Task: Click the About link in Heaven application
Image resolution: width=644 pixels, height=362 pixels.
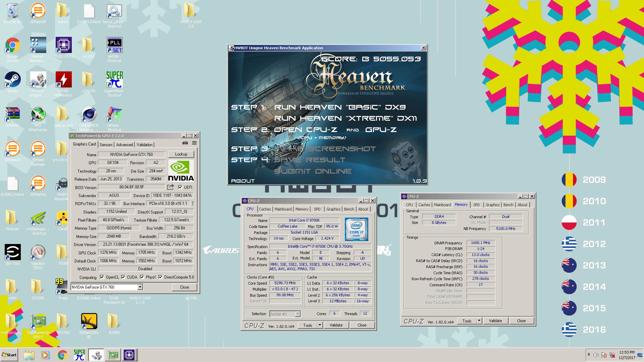Action: pos(243,181)
